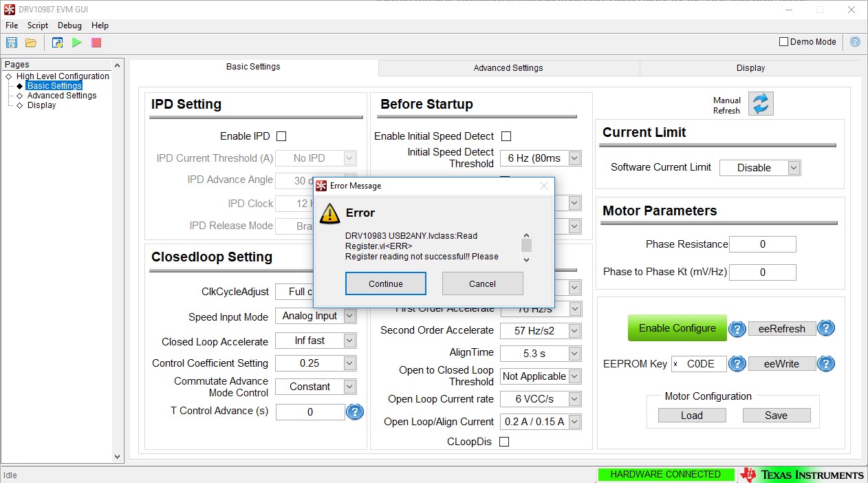Select the Basic Settings tab

point(253,67)
